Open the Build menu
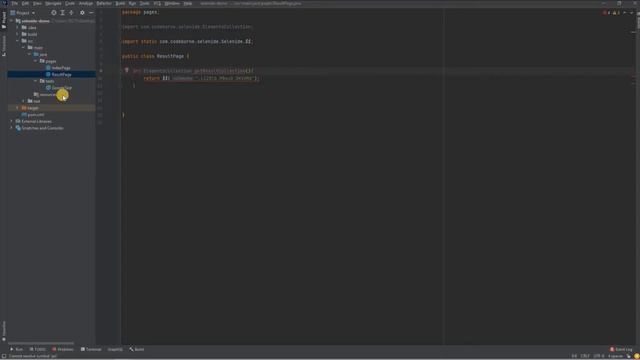This screenshot has height=360, width=640. (x=120, y=3)
